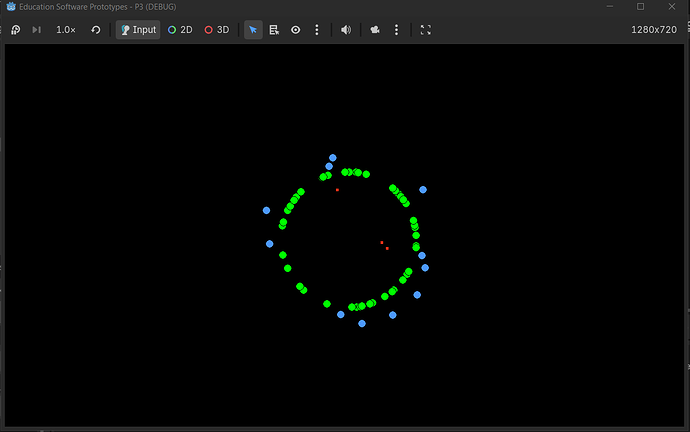
Task: Maximize the game debug window
Action: point(641,7)
